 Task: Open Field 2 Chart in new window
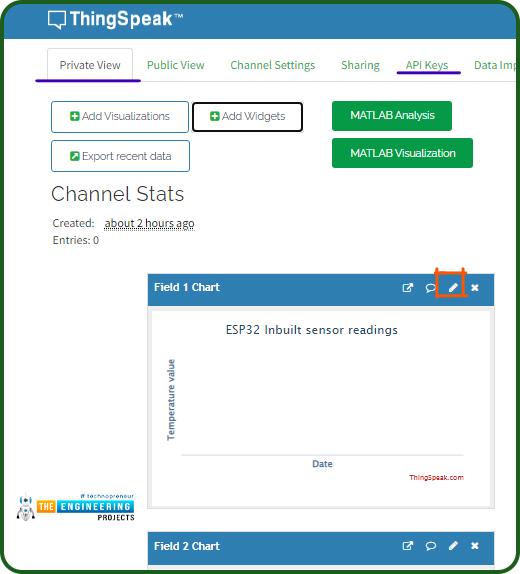point(408,546)
